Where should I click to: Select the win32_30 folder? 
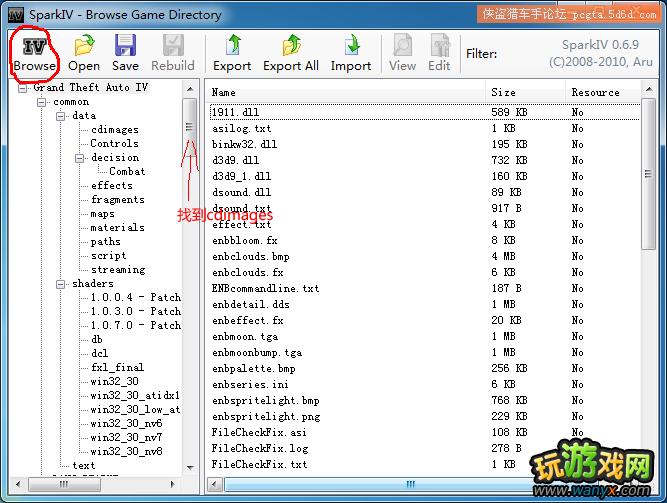click(114, 382)
